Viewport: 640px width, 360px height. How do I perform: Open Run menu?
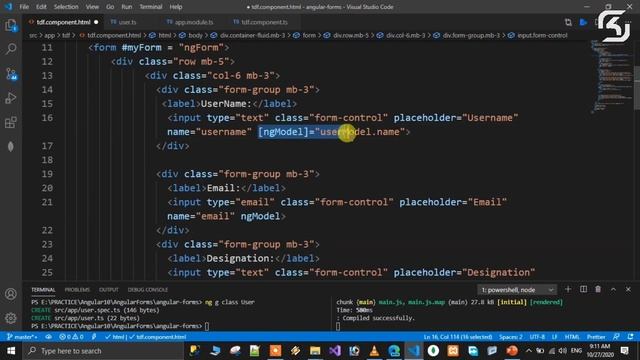pyautogui.click(x=127, y=7)
